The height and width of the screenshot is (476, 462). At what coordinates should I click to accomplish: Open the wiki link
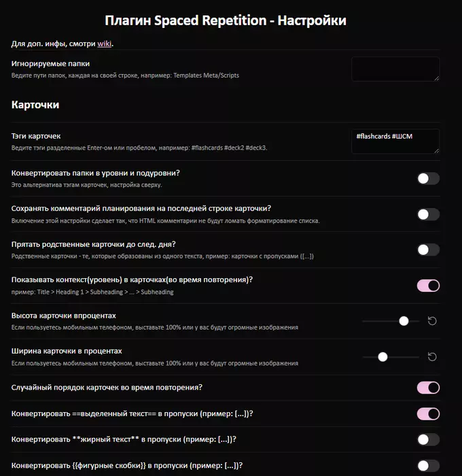point(105,44)
